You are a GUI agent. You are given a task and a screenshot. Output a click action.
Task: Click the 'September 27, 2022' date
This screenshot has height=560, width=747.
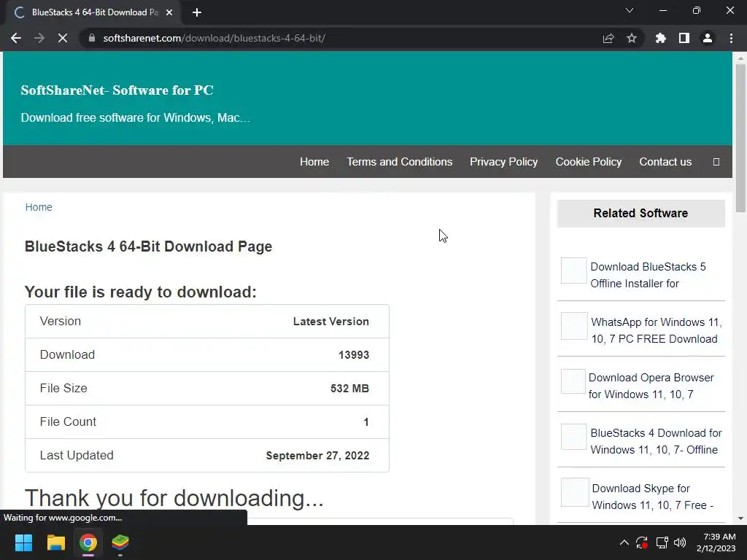pyautogui.click(x=317, y=456)
